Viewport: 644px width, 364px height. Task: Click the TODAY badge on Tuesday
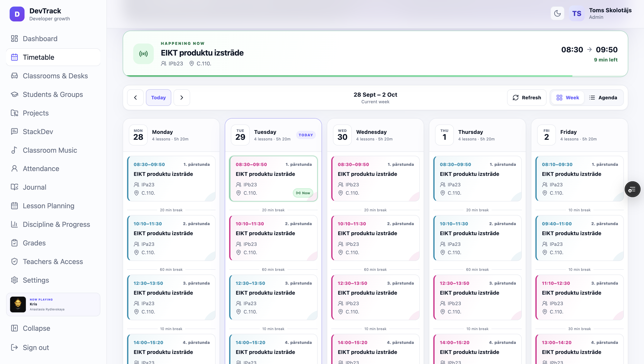tap(306, 135)
